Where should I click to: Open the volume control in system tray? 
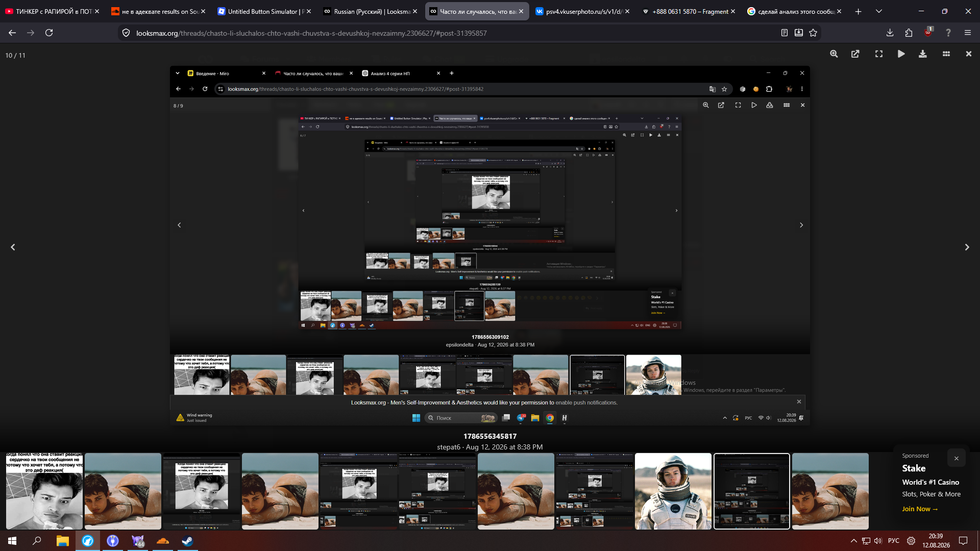[x=878, y=541]
